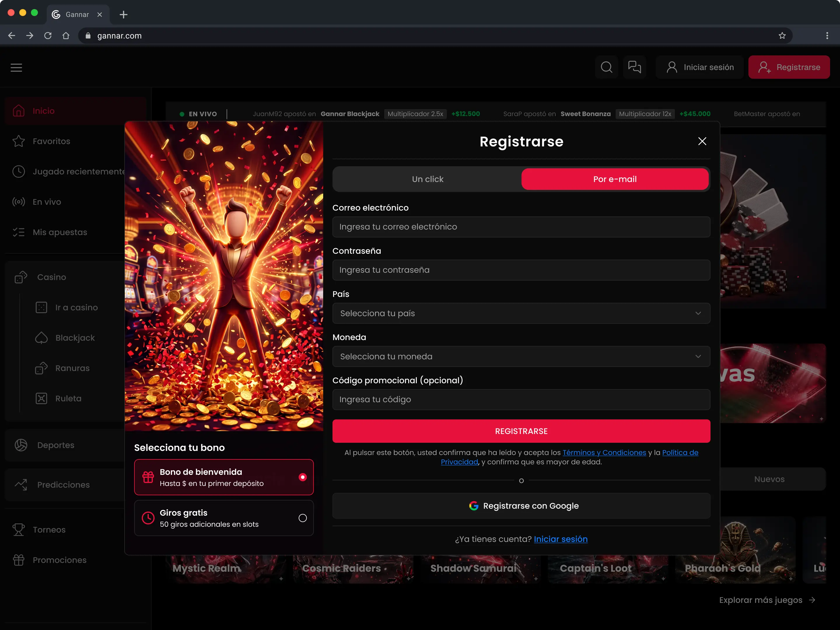Open the Política de Privacidad link

(680, 453)
